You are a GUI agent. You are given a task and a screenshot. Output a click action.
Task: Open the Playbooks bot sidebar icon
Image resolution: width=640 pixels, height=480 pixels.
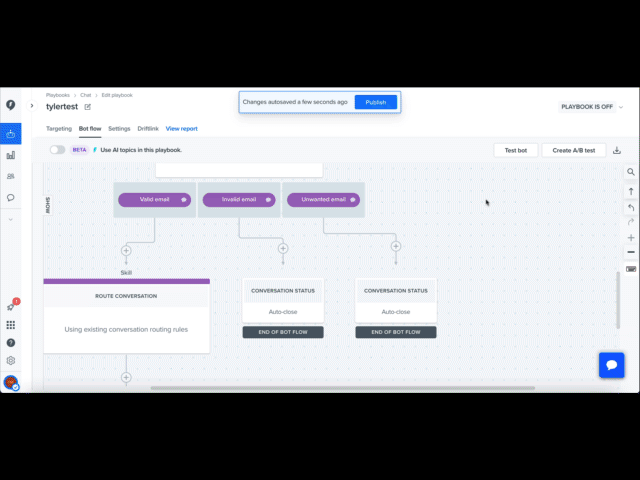click(11, 134)
